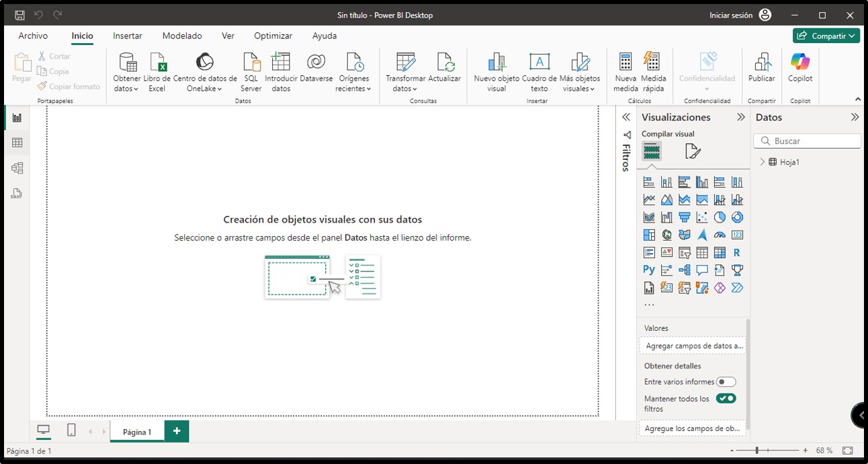Open the Archivo menu
Viewport: 868px width, 464px height.
tap(33, 36)
